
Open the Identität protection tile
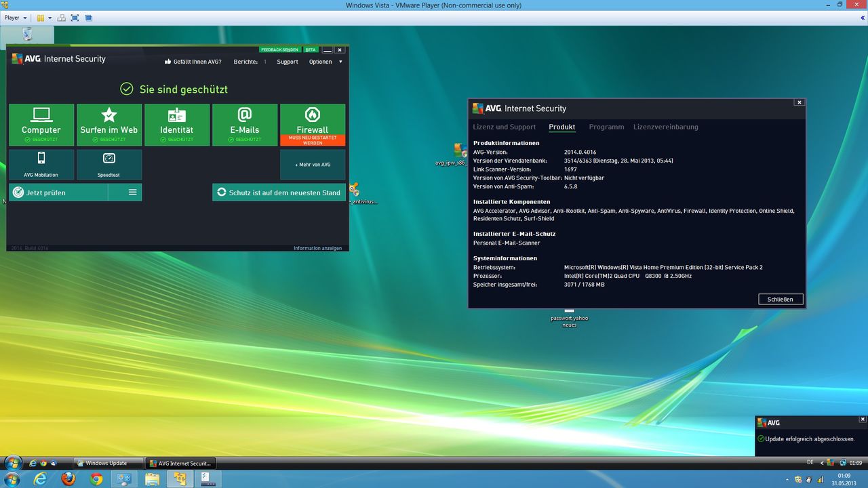click(x=177, y=125)
